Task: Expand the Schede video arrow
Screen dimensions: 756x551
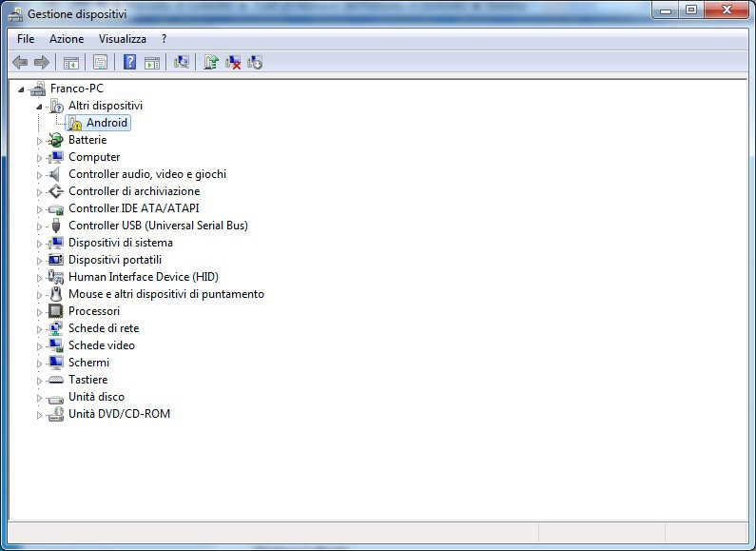Action: click(39, 346)
